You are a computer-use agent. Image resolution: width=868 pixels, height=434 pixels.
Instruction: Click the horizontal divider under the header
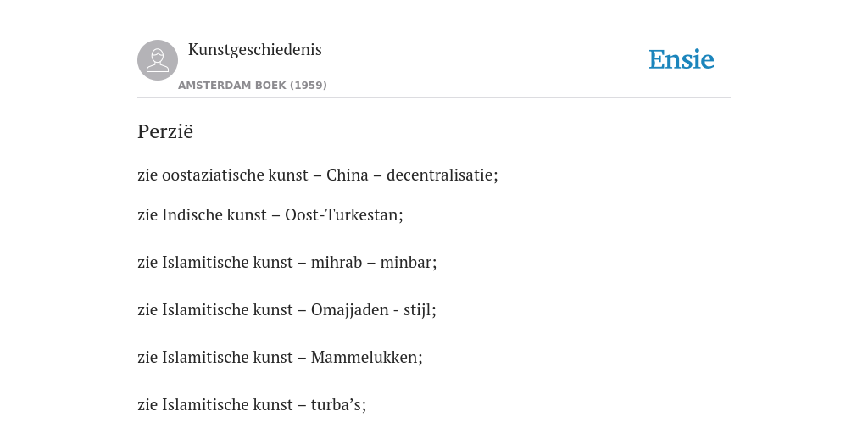pos(434,98)
